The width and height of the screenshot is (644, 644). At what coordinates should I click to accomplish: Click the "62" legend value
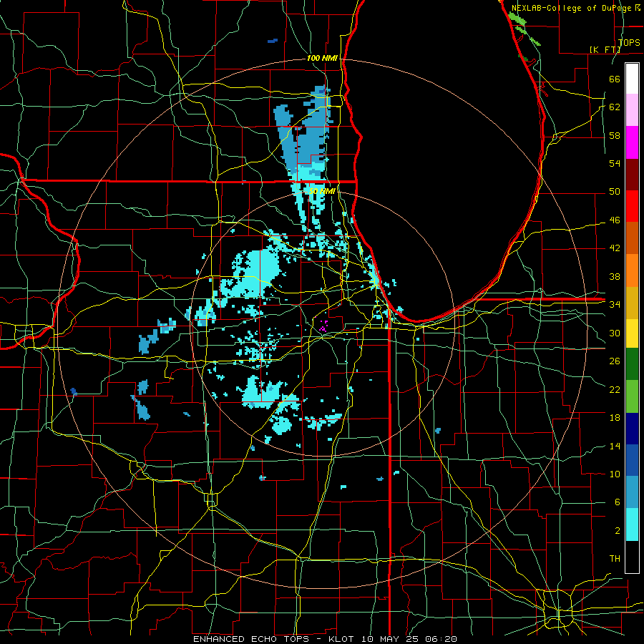tap(615, 107)
